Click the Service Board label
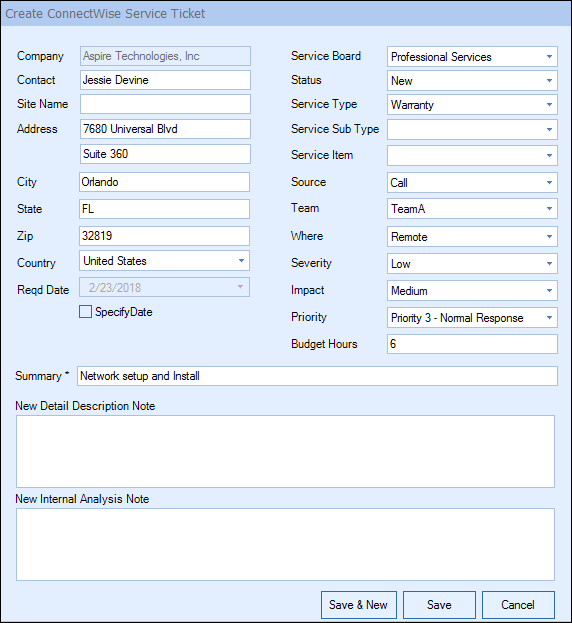572x623 pixels. [326, 56]
